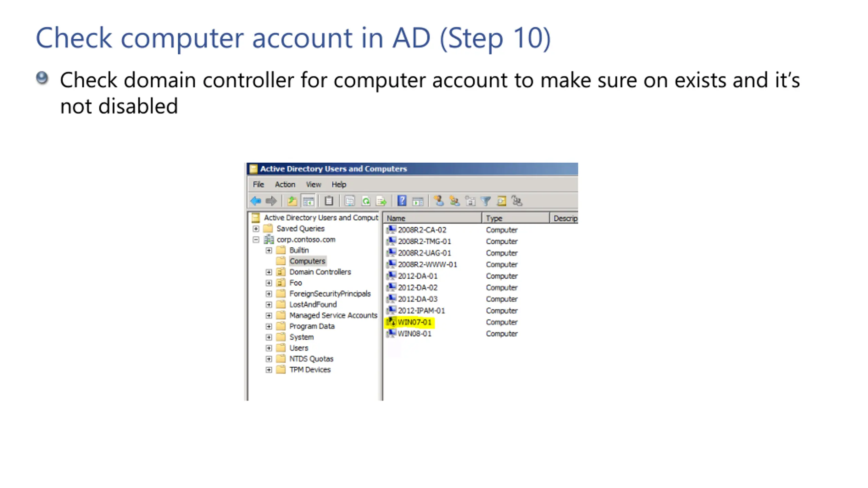Expand the Saved Queries node
The height and width of the screenshot is (488, 868).
point(256,229)
